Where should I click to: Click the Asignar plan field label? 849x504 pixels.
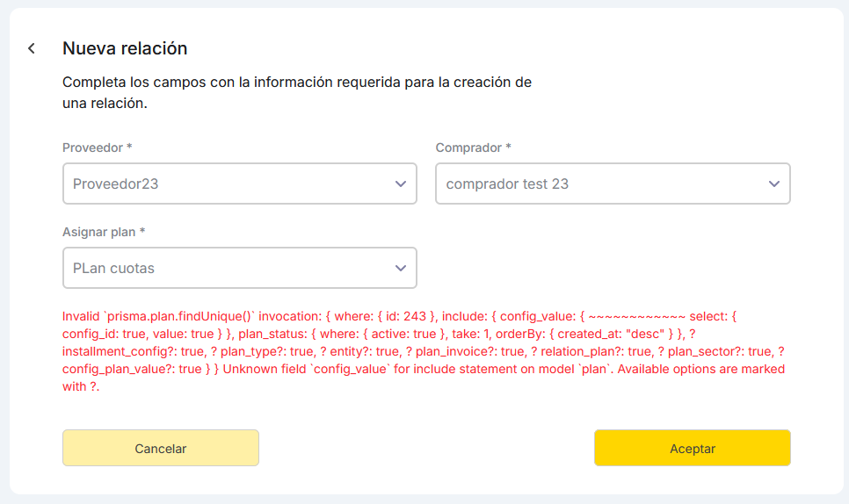99,232
